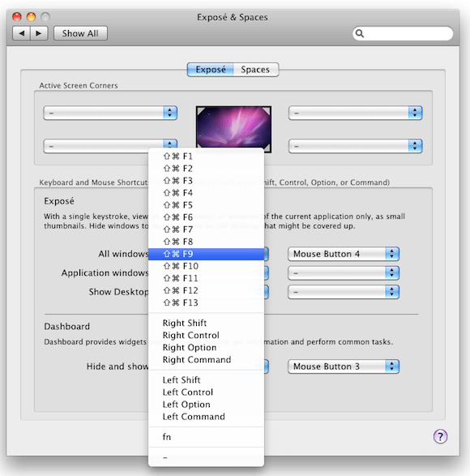Choose ⇧⌘ F13 from the menu
Image resolution: width=470 pixels, height=476 pixels.
[x=206, y=302]
